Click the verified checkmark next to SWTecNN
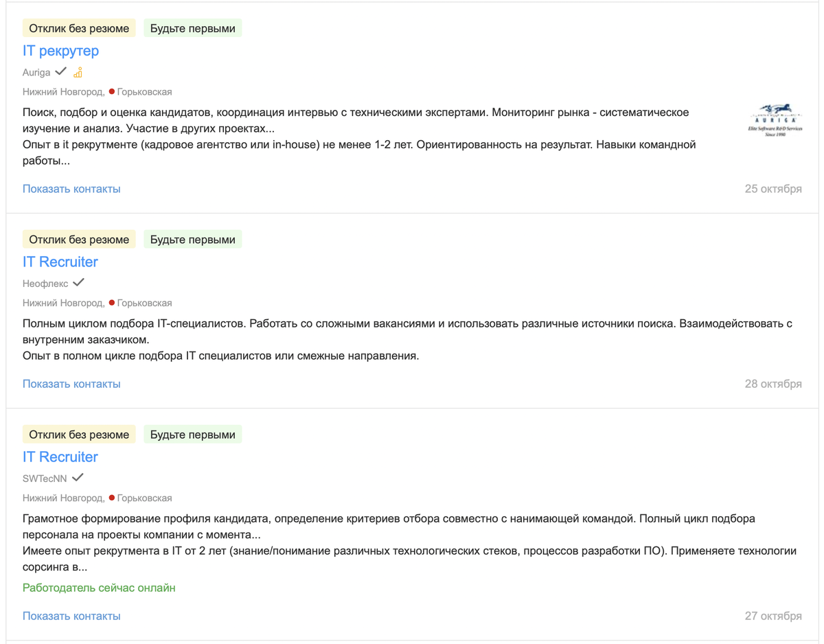The height and width of the screenshot is (644, 824). click(x=78, y=477)
